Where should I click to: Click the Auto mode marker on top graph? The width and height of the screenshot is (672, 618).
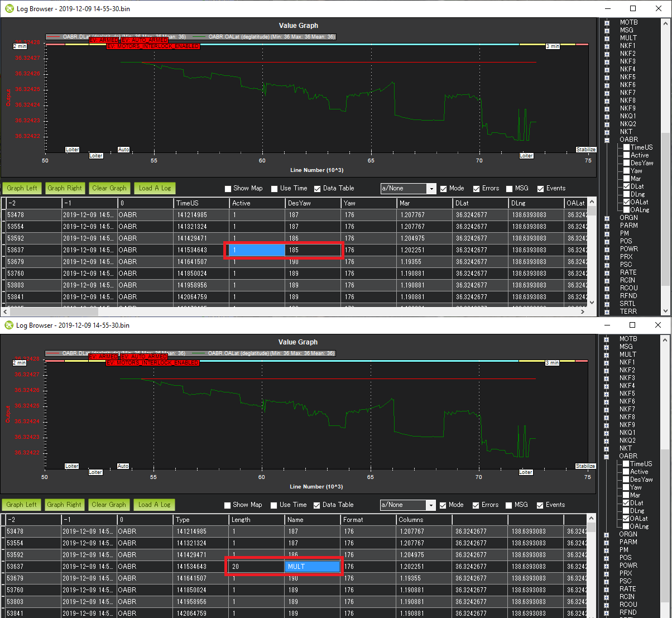pyautogui.click(x=124, y=150)
